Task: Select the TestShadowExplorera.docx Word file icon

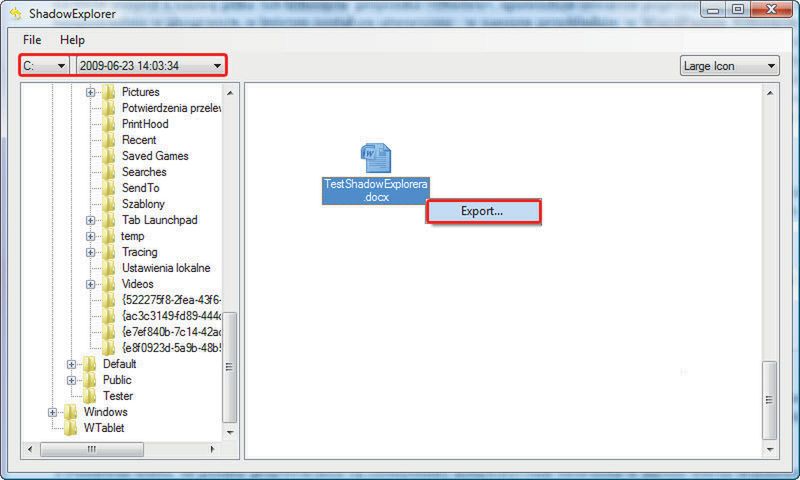Action: (376, 158)
